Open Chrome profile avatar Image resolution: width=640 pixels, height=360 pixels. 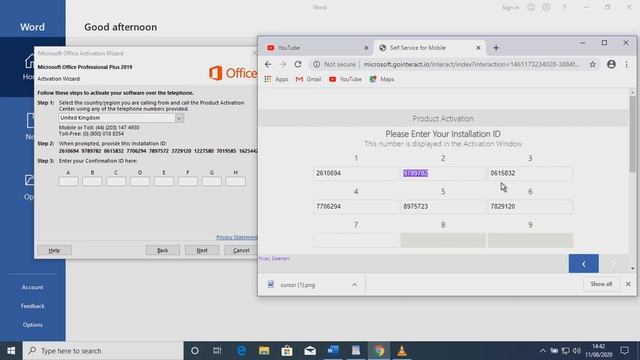point(611,64)
